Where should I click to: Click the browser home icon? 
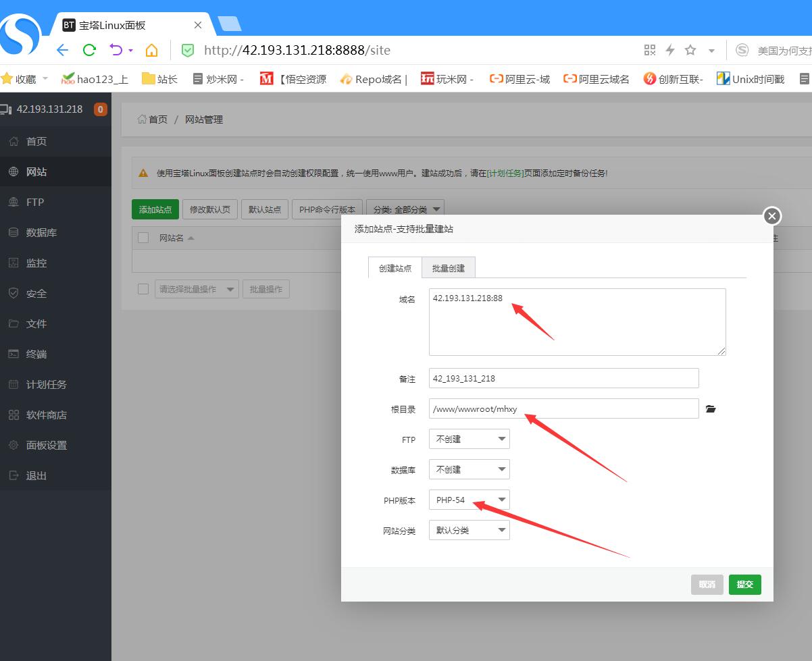coord(152,50)
